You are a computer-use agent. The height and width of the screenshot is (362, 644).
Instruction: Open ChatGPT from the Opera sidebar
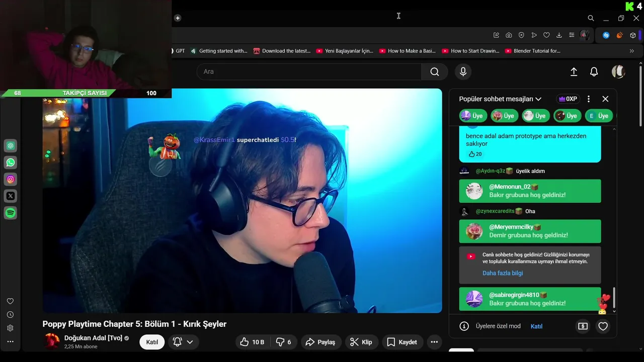[11, 146]
